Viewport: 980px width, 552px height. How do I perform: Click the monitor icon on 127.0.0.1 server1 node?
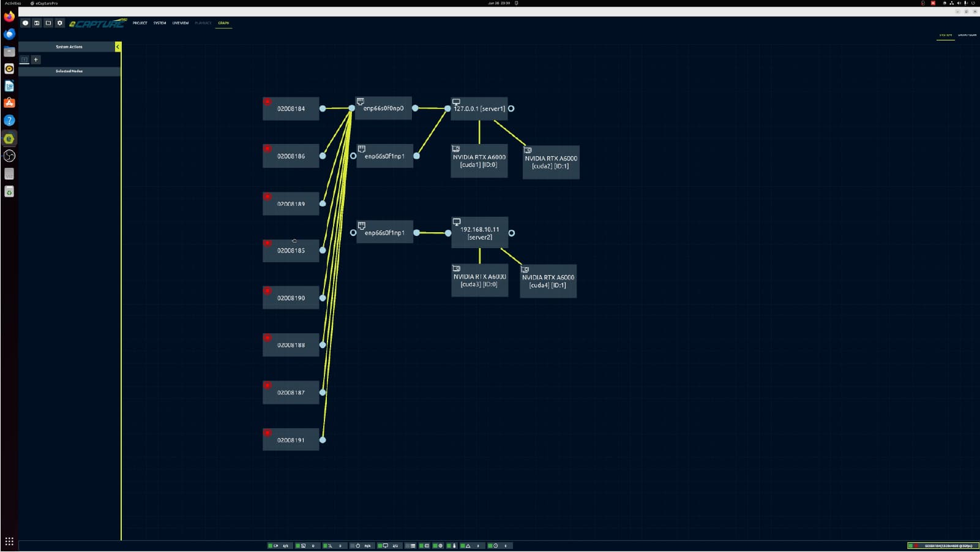pos(456,102)
